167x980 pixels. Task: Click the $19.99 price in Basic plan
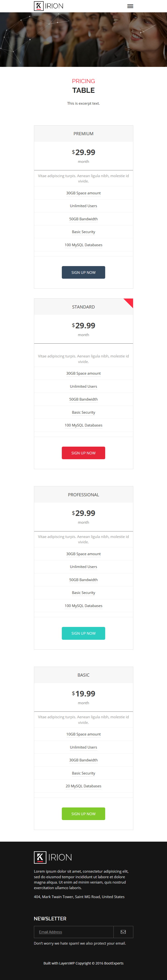[x=83, y=694]
